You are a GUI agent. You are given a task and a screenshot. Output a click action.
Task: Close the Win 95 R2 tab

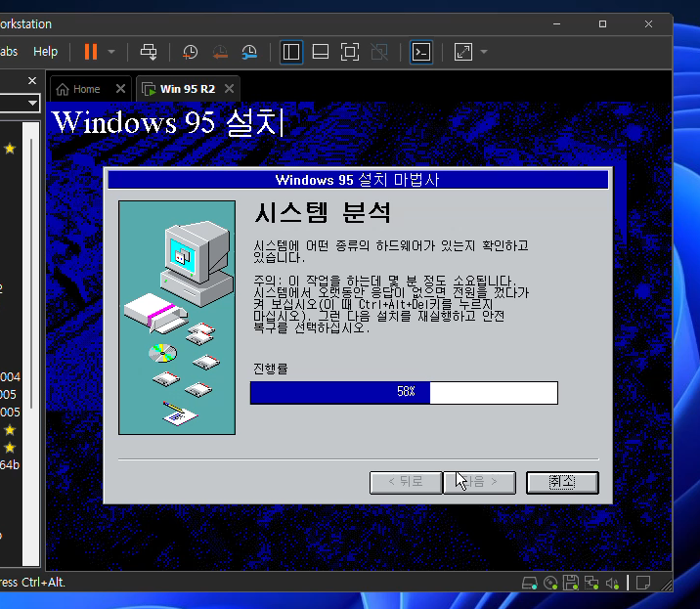coord(229,88)
